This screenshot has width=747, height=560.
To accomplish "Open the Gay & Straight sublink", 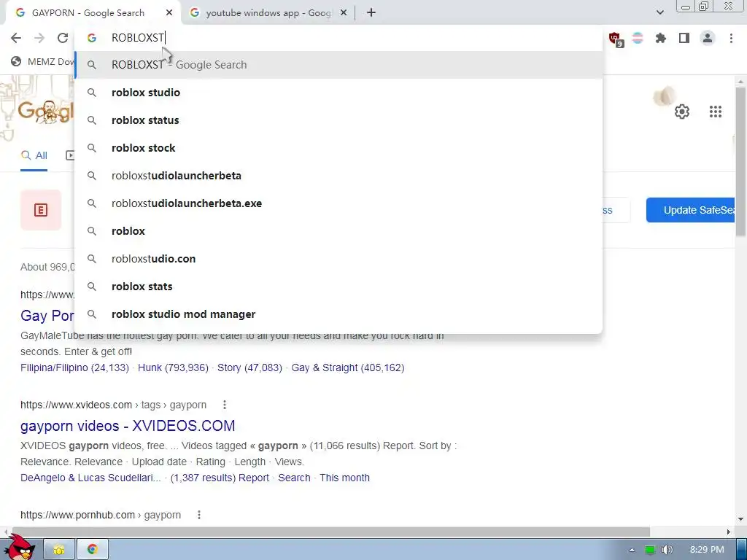I will pos(348,367).
